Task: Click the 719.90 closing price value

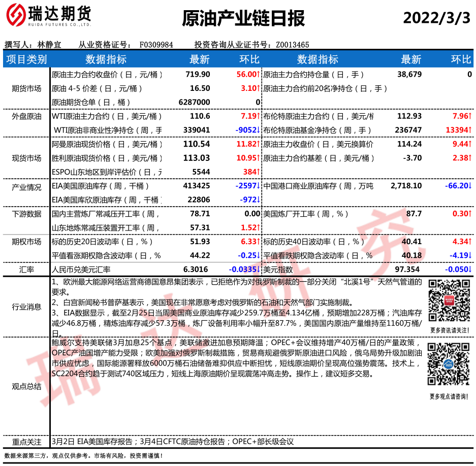Action: click(198, 75)
